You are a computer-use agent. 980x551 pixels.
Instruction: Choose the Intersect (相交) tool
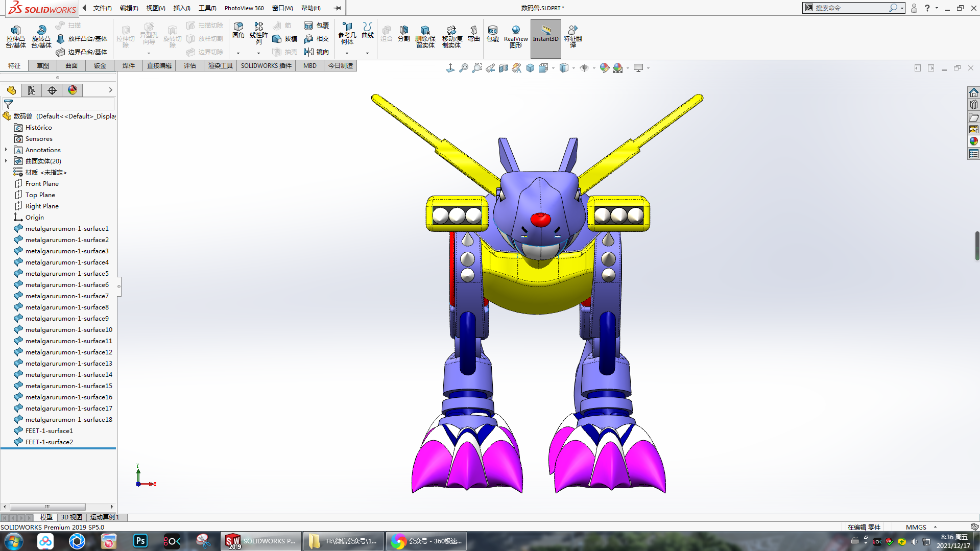(x=317, y=39)
